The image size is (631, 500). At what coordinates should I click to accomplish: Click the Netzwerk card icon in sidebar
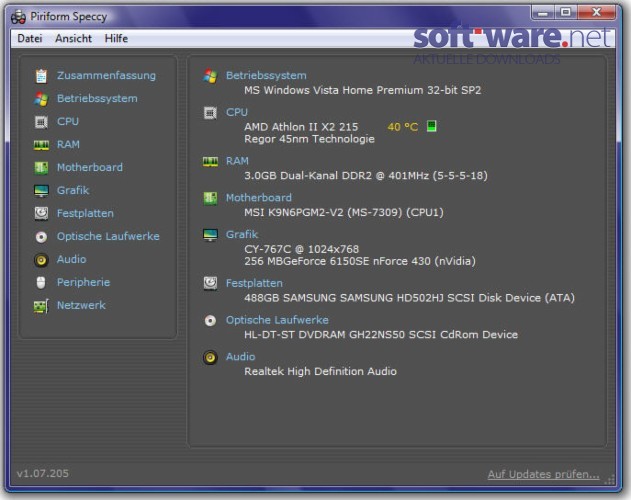[x=41, y=306]
